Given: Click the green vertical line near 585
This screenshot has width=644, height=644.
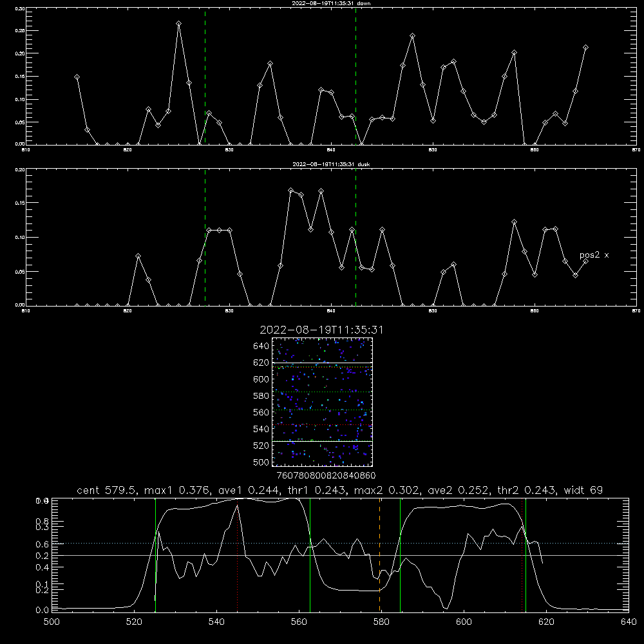Looking at the screenshot, I should (400, 554).
